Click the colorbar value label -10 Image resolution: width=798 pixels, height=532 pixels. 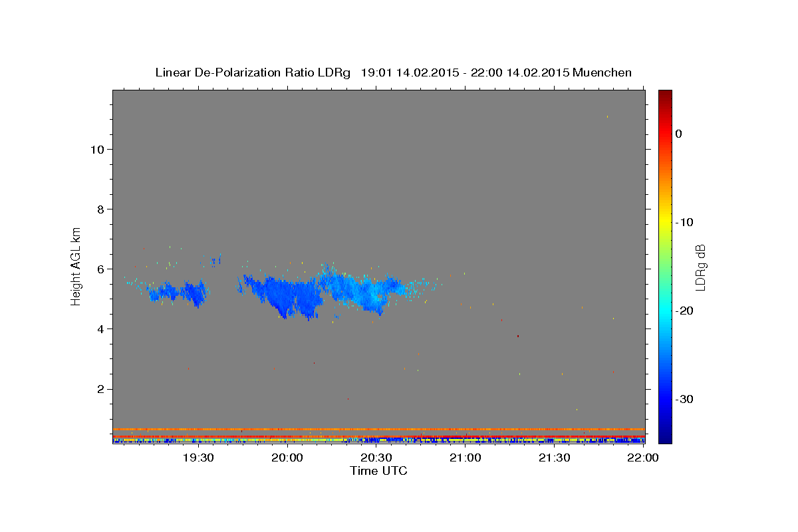685,222
